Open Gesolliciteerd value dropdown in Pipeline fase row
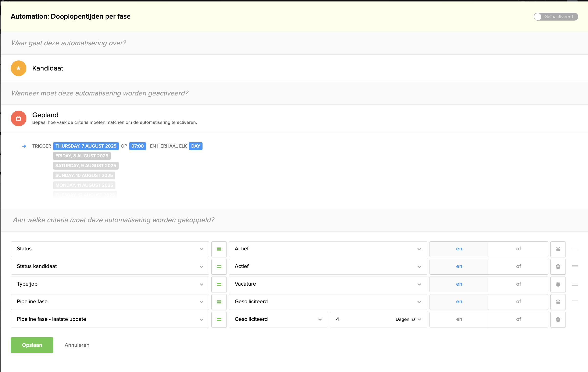The height and width of the screenshot is (372, 588). coord(328,302)
